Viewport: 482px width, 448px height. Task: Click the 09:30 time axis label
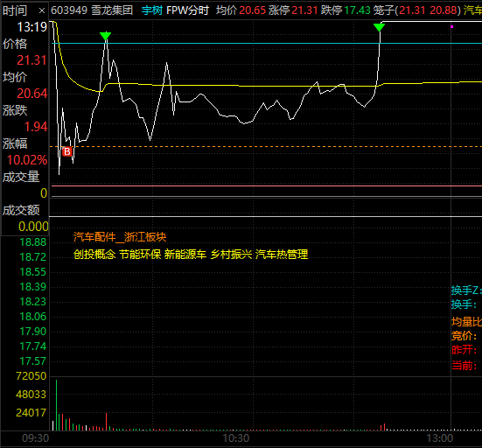35,438
